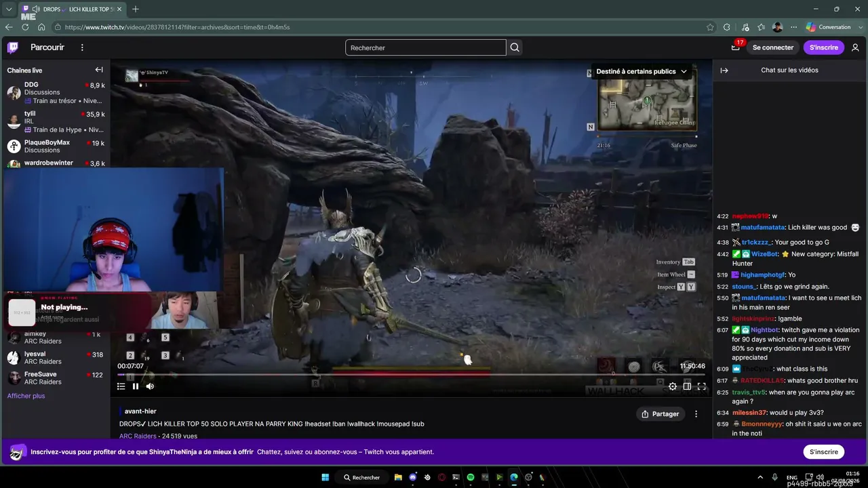Pause the video playback
868x488 pixels.
pyautogui.click(x=136, y=386)
